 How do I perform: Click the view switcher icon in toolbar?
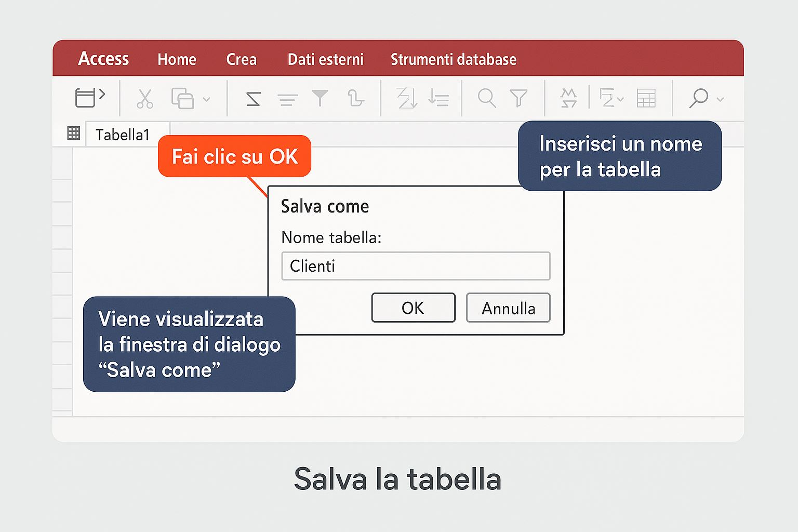(86, 98)
